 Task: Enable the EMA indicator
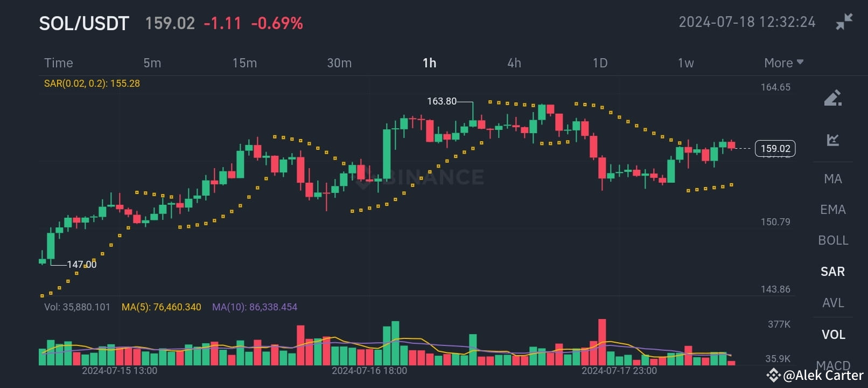[831, 209]
